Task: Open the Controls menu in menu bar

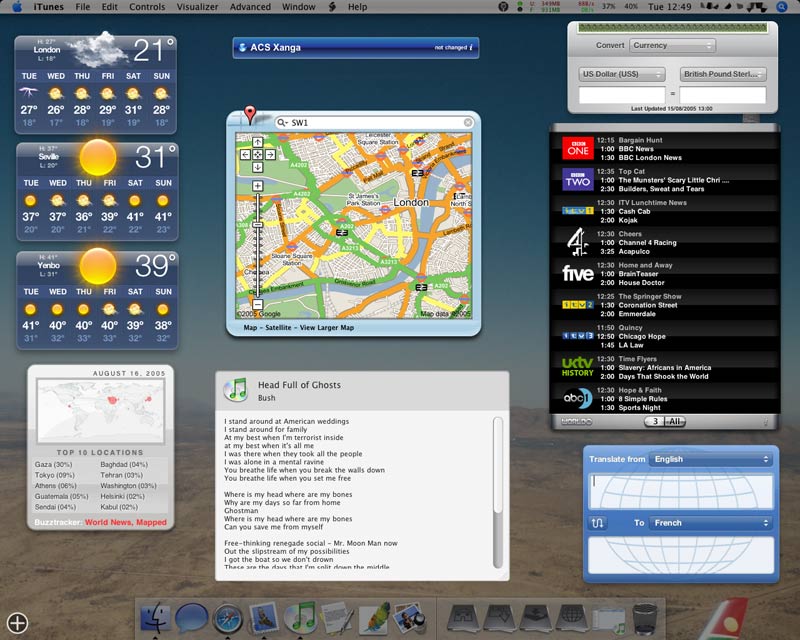Action: [147, 7]
